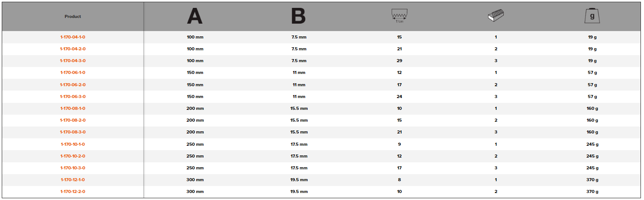Open product link 1-170-04-1-0
The image size is (644, 200).
pyautogui.click(x=73, y=37)
